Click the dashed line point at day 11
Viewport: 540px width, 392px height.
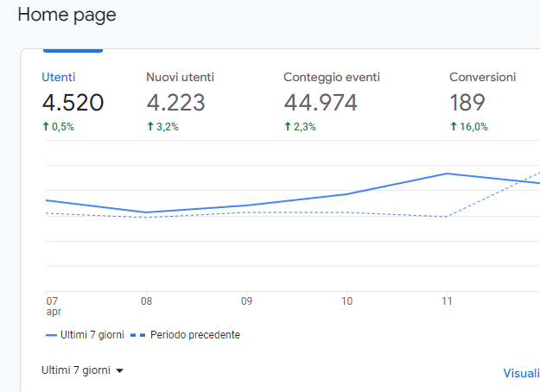point(447,217)
